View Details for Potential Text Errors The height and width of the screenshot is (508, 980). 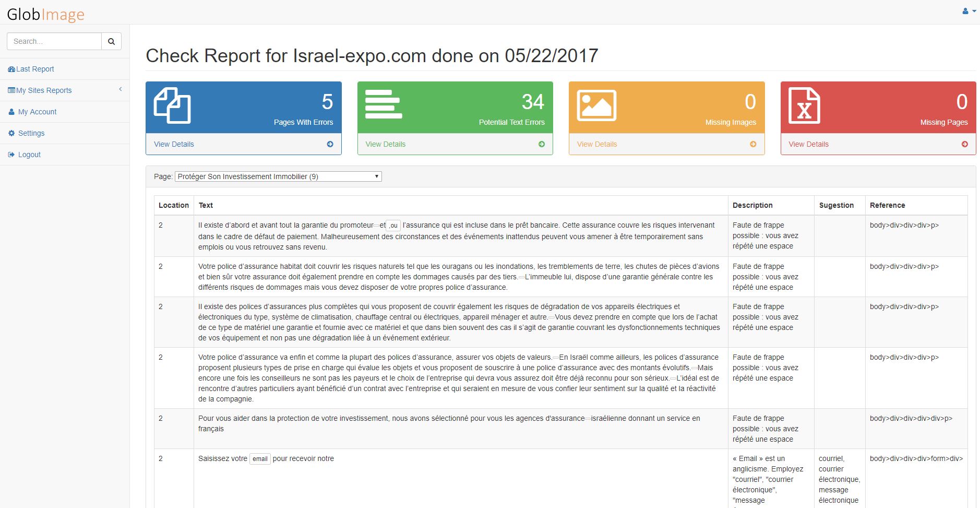[x=386, y=144]
